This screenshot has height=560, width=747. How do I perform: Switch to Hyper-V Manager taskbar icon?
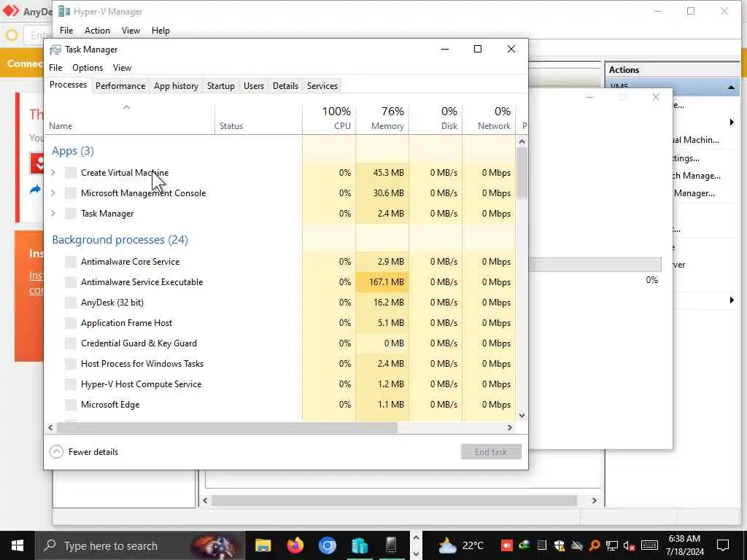point(360,545)
